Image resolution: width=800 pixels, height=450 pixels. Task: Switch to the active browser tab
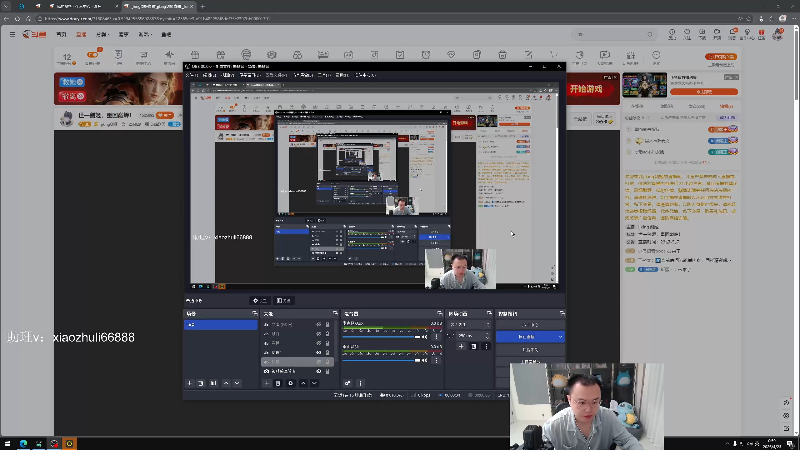pos(158,6)
